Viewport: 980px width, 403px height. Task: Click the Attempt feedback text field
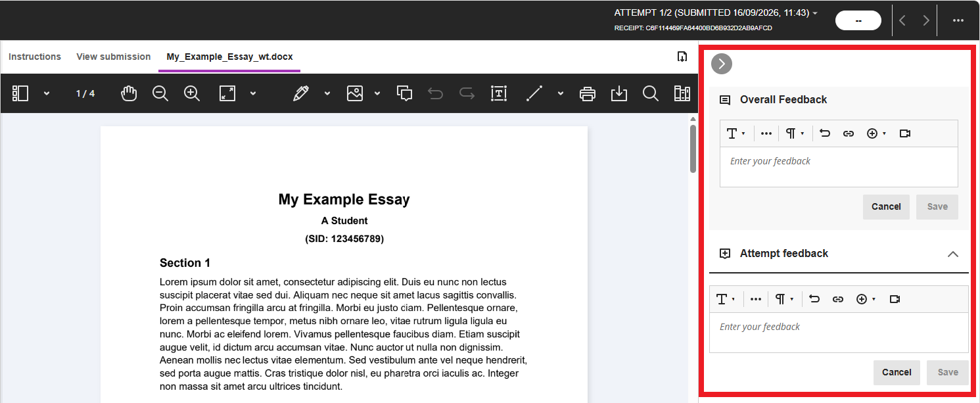click(x=839, y=333)
